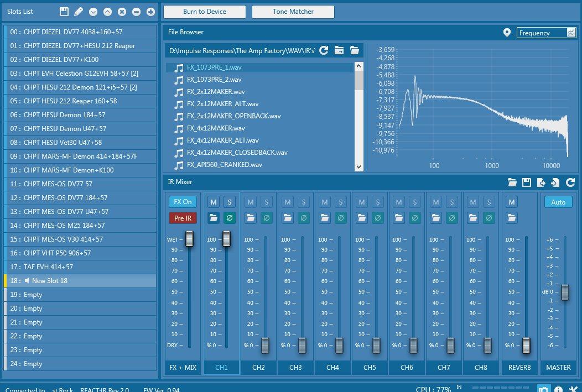The width and height of the screenshot is (582, 392).
Task: Click the save icon in Slots List header
Action: coord(64,12)
